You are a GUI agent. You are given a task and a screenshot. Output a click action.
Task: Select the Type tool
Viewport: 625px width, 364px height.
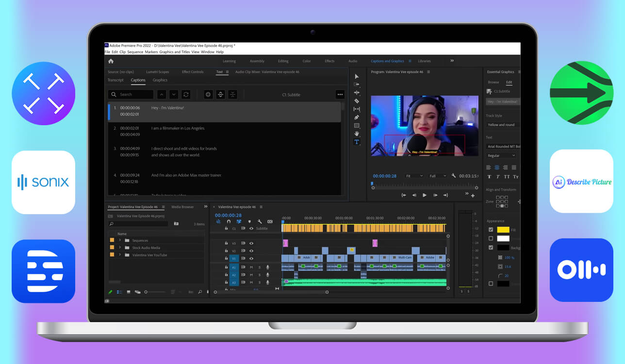357,142
